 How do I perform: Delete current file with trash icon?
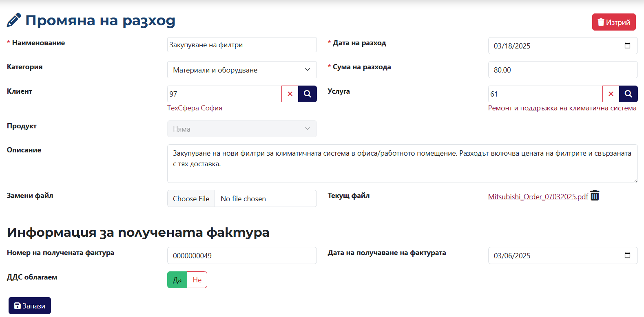tap(595, 196)
